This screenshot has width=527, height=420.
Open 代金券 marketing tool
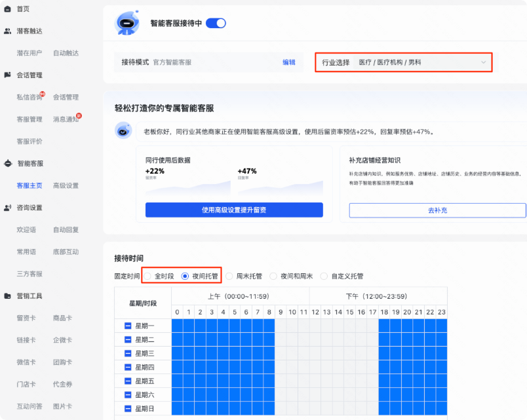pos(62,384)
